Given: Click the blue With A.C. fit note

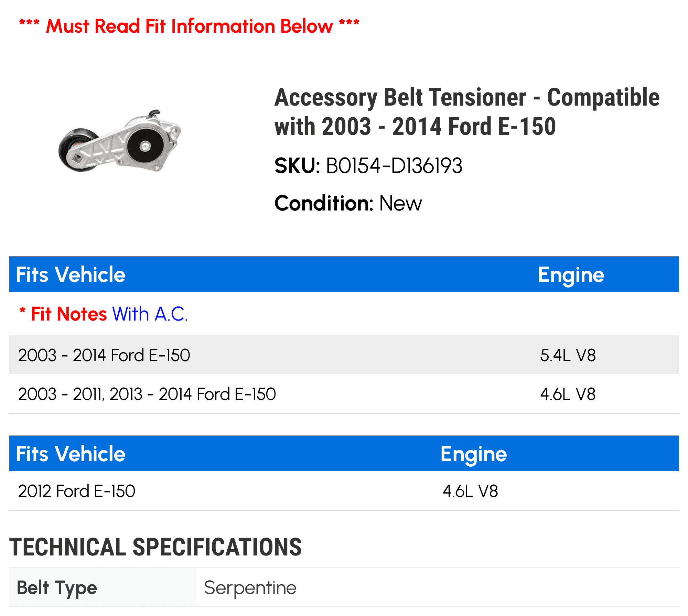Looking at the screenshot, I should pyautogui.click(x=150, y=314).
